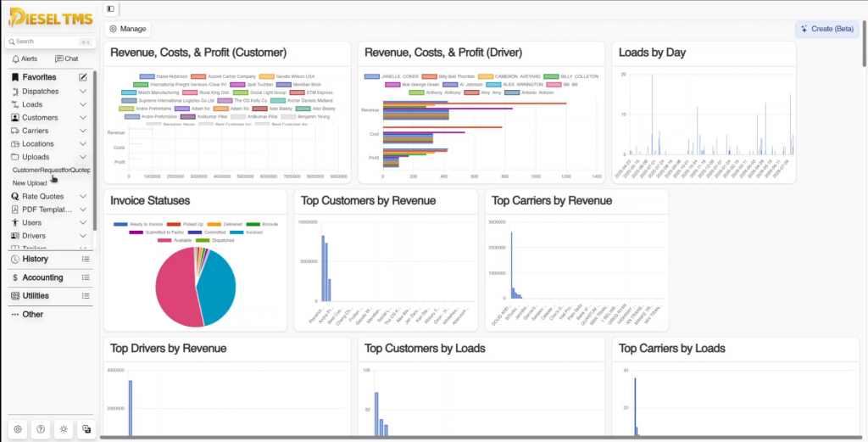This screenshot has height=442, width=868.
Task: Open the Utilities list icon
Action: (86, 296)
